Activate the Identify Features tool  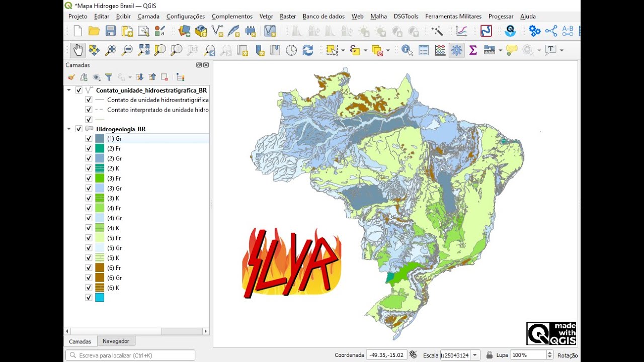coord(407,50)
